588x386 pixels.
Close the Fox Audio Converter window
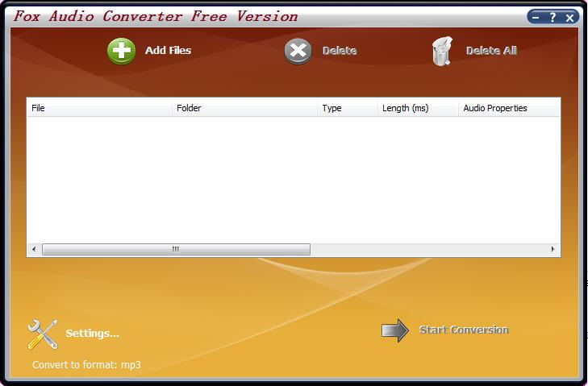(569, 17)
